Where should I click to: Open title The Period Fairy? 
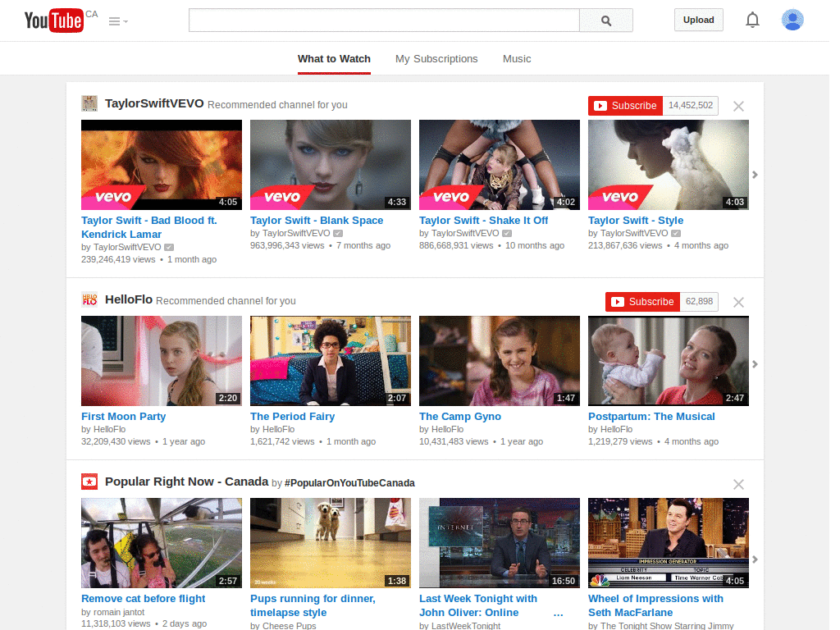293,416
